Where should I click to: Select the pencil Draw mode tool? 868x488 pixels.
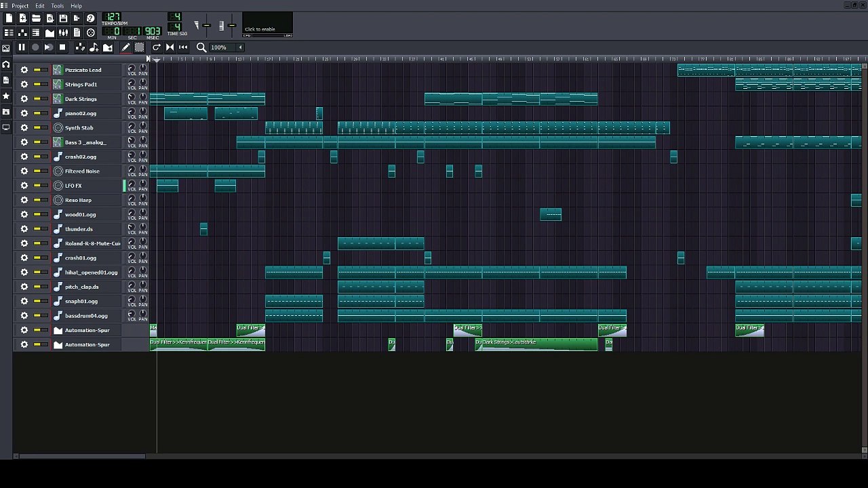(x=125, y=47)
